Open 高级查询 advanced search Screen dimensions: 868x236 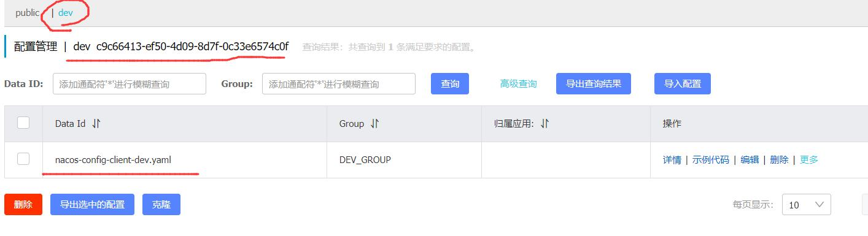coord(518,84)
